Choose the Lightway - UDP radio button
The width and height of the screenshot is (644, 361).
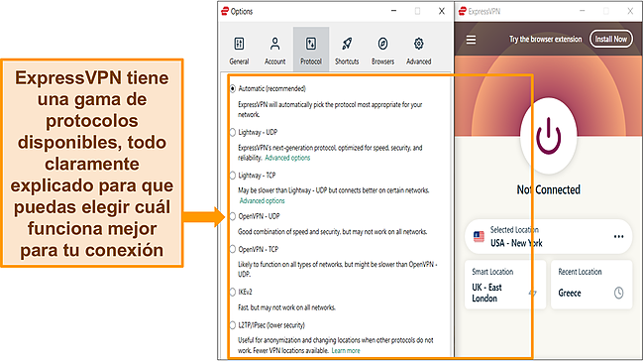(x=233, y=132)
